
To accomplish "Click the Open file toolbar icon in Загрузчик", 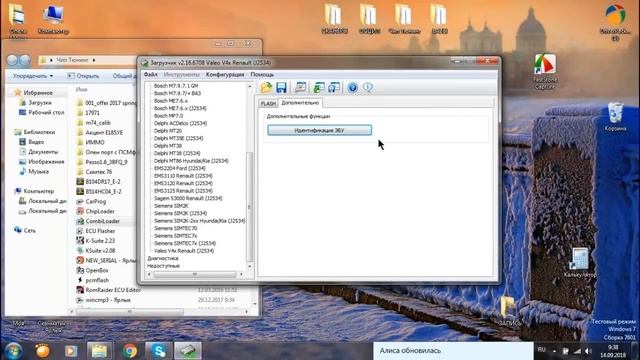I will tap(266, 87).
